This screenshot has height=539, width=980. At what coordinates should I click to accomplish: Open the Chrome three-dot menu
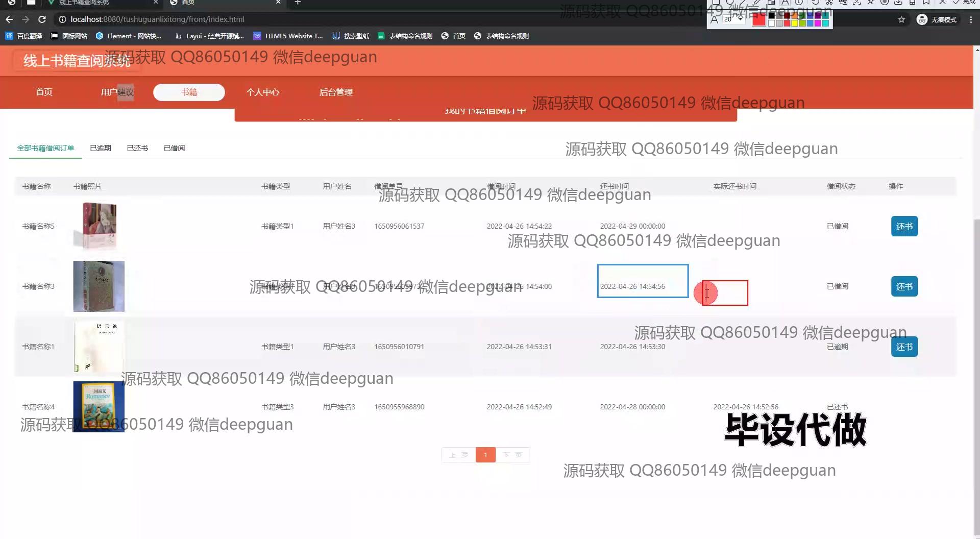pyautogui.click(x=969, y=19)
